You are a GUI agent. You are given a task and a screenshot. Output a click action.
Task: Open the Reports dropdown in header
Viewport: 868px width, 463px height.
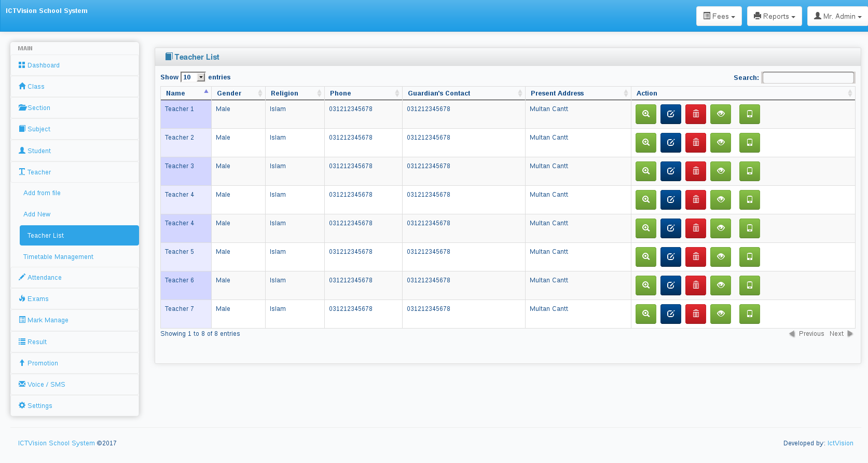(774, 16)
